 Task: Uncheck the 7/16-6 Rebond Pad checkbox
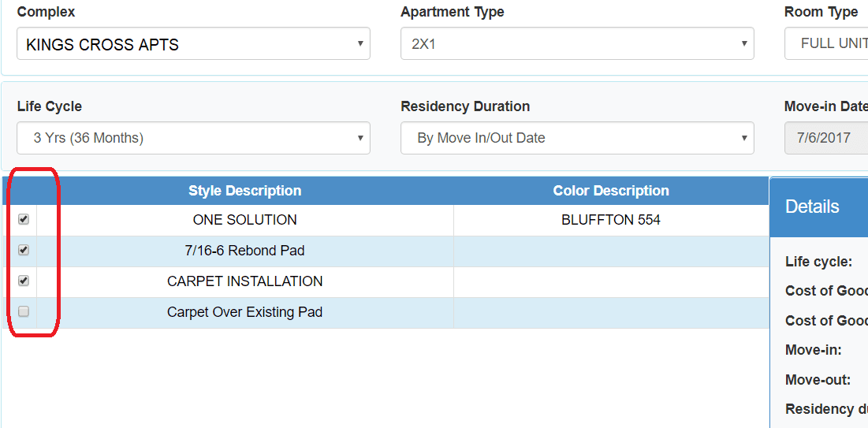pyautogui.click(x=24, y=251)
